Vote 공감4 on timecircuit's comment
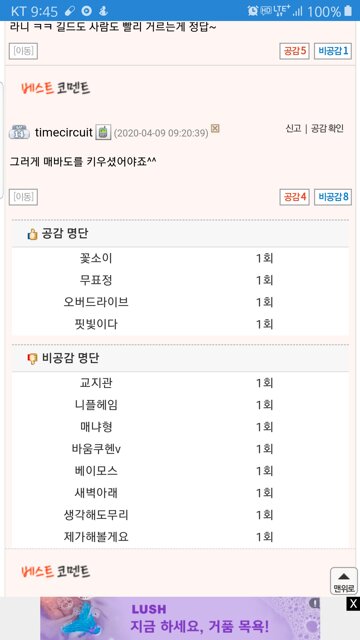This screenshot has height=640, width=360. coord(294,197)
